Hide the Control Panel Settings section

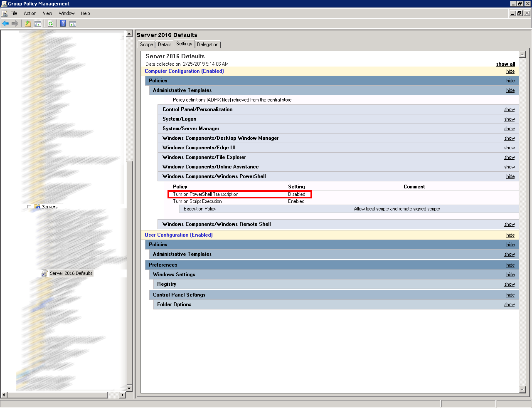tap(510, 295)
